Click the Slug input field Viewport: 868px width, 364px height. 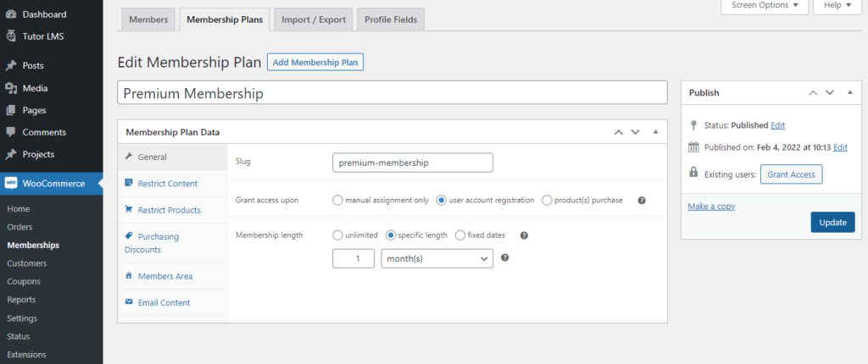click(413, 163)
